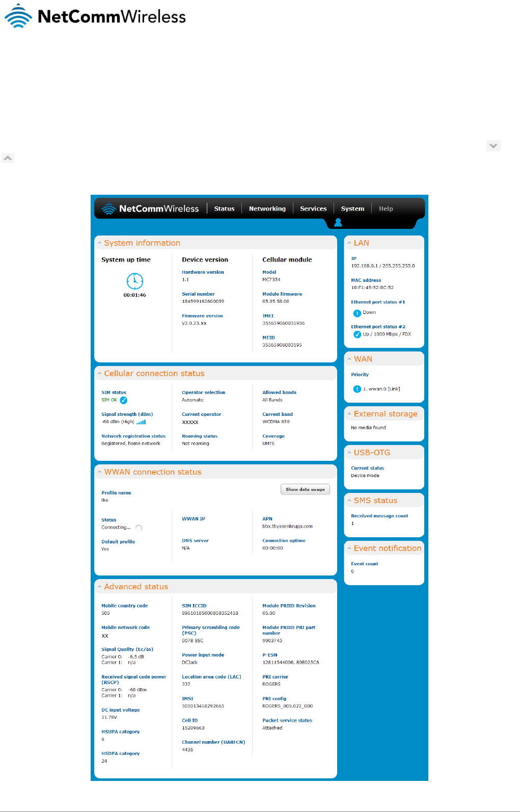Click the signal strength bars icon
Image resolution: width=520 pixels, height=812 pixels.
coord(141,422)
